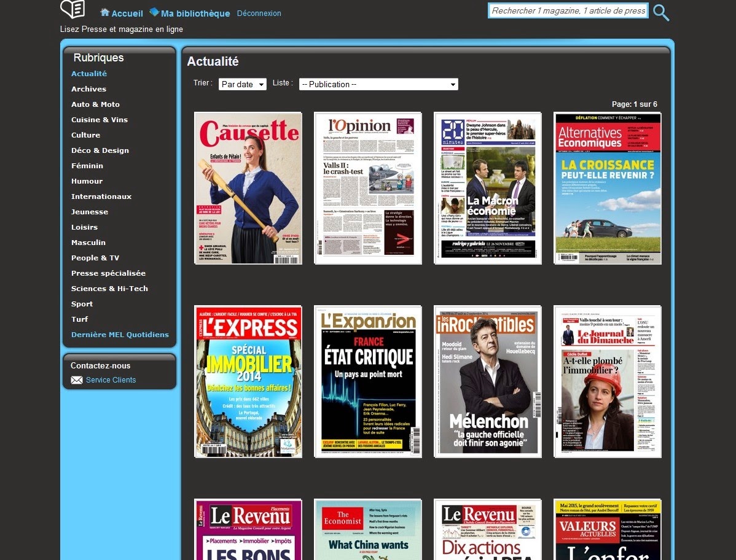Image resolution: width=736 pixels, height=560 pixels.
Task: Open Le Revenu 'Dix actions' cover
Action: tap(488, 529)
